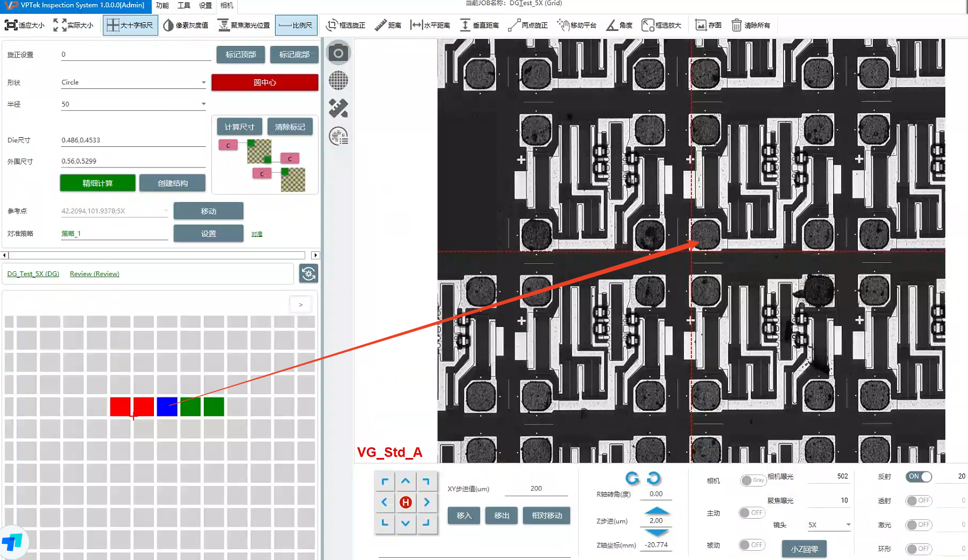
Task: Click the blue die cell in grid
Action: [x=167, y=407]
